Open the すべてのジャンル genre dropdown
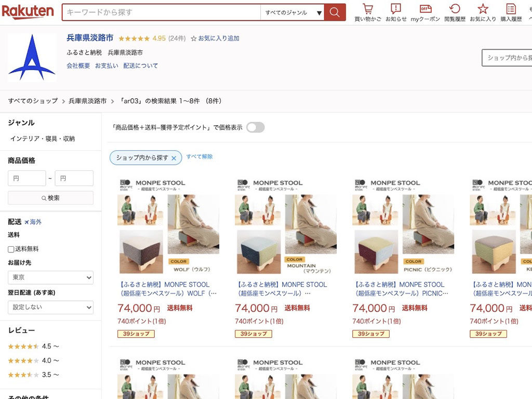Image resolution: width=532 pixels, height=399 pixels. (294, 12)
